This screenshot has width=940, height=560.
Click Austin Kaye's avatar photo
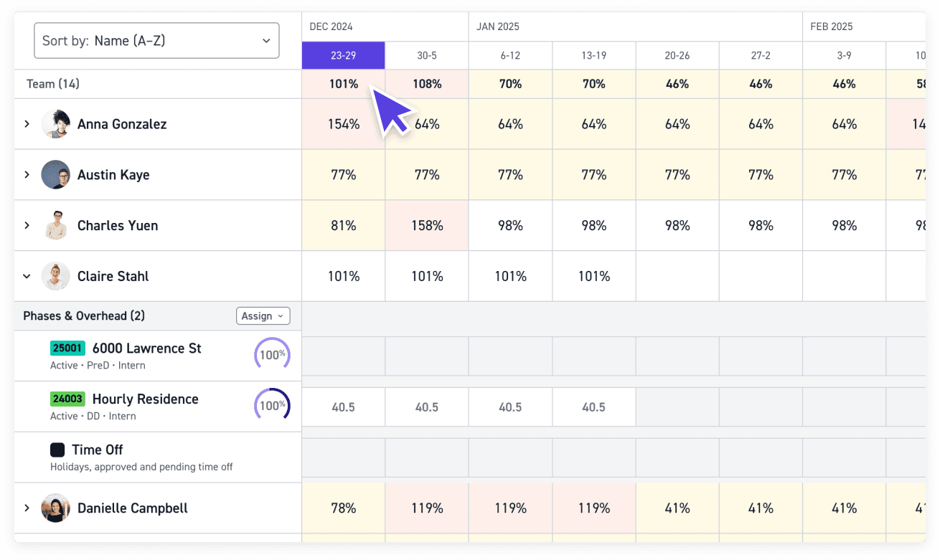pos(56,174)
